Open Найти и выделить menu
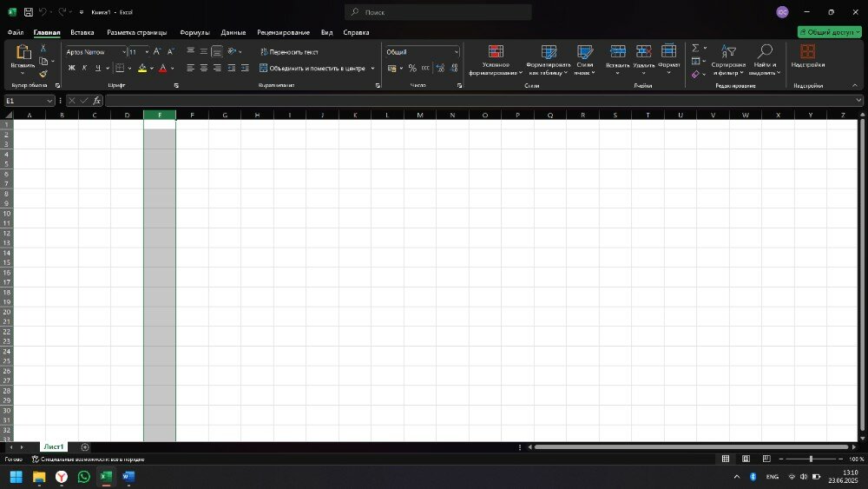 click(x=765, y=60)
